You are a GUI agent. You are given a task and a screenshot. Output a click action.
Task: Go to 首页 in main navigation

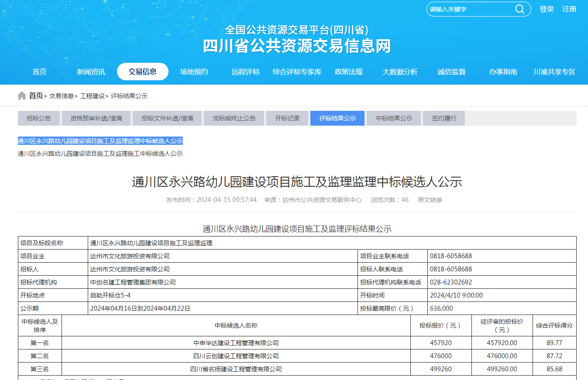coord(40,72)
